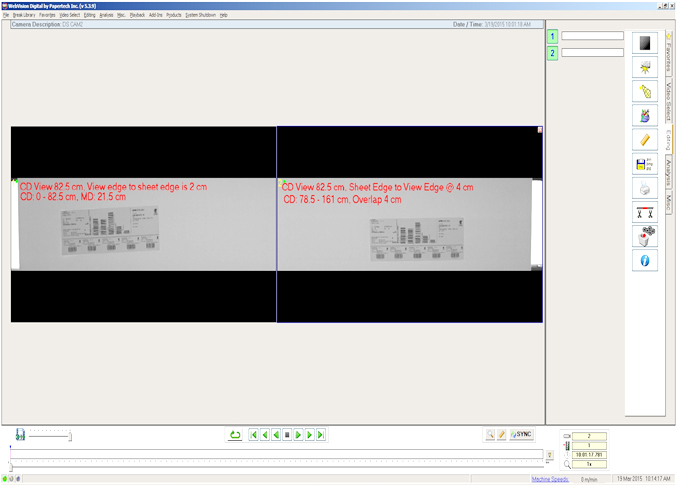Screen dimensions: 677x485
Task: Switch to the Misc side tab
Action: [x=668, y=201]
